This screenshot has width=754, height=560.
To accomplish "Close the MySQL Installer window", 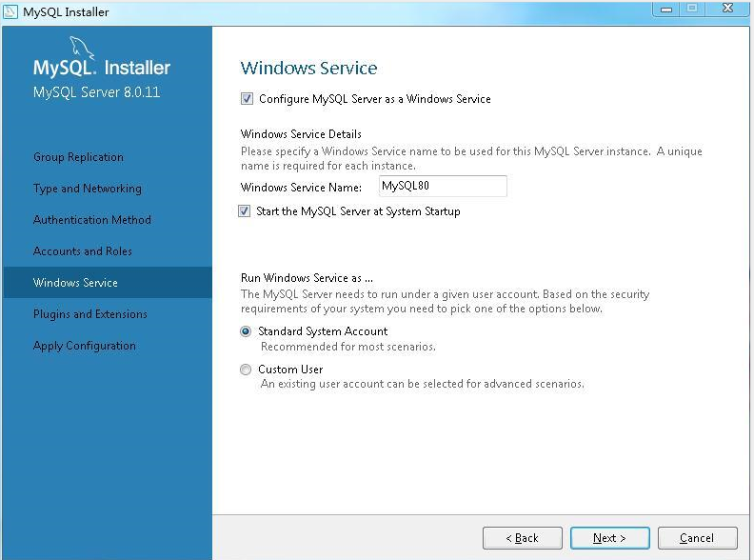I will [727, 9].
